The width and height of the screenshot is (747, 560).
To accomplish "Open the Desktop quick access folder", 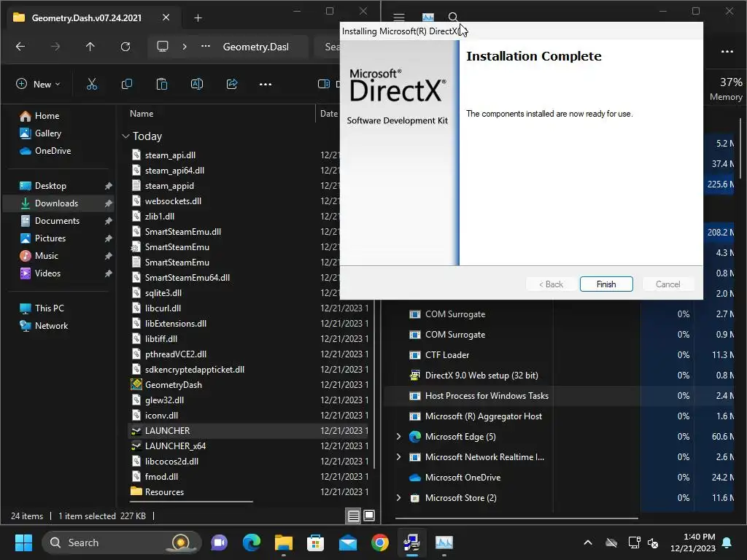I will coord(50,186).
